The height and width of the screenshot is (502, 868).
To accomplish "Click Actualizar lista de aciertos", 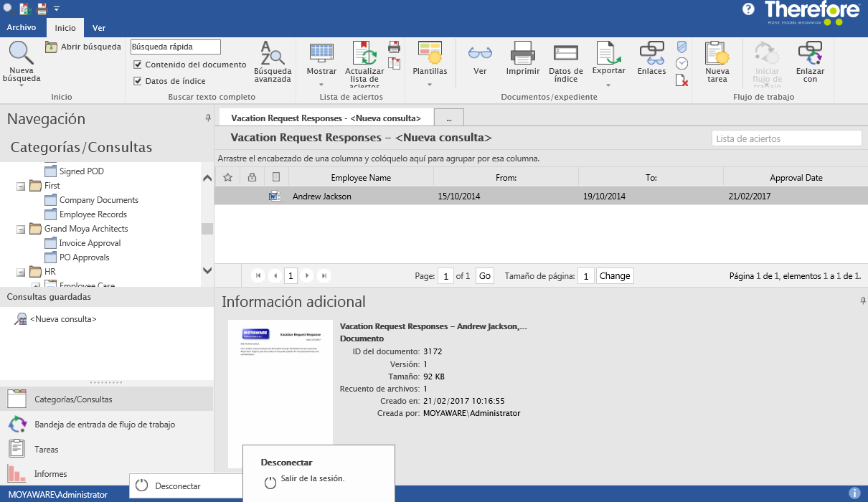I will [x=364, y=65].
